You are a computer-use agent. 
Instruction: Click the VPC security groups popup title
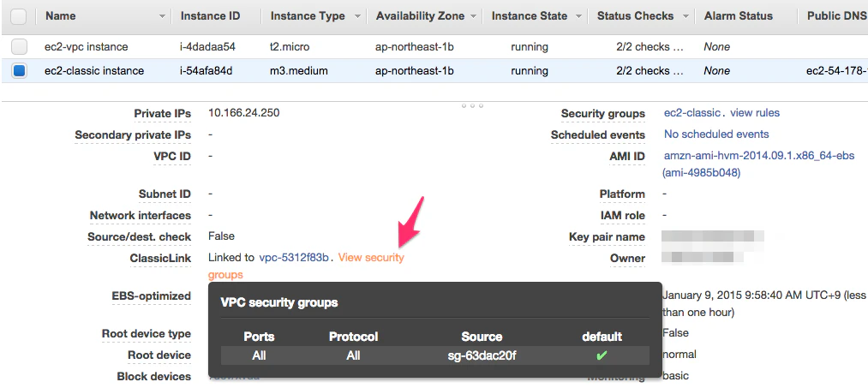pyautogui.click(x=279, y=302)
